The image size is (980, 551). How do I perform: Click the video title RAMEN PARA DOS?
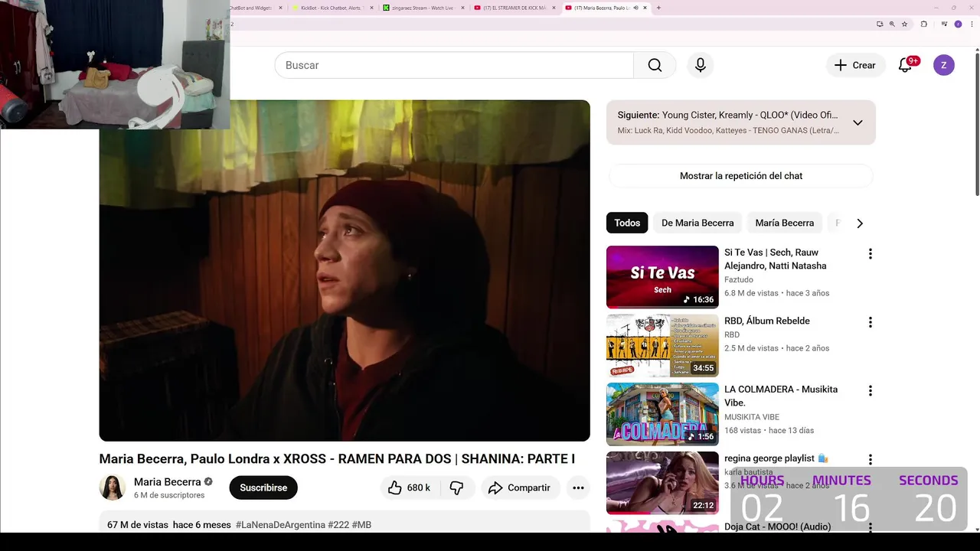pos(337,458)
